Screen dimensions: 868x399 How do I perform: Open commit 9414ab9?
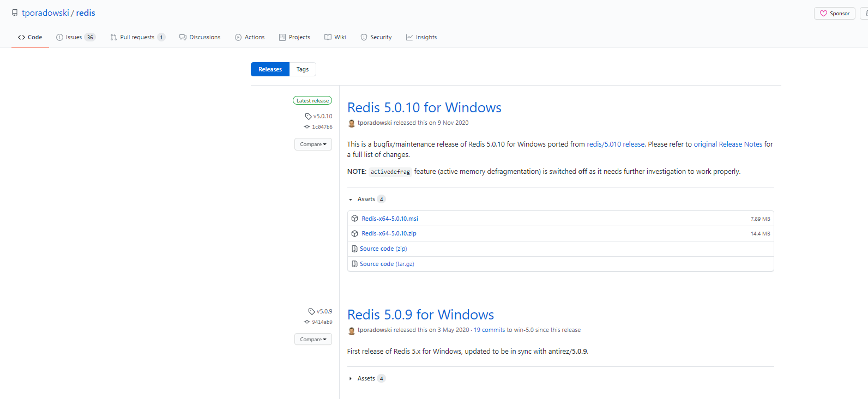point(318,322)
